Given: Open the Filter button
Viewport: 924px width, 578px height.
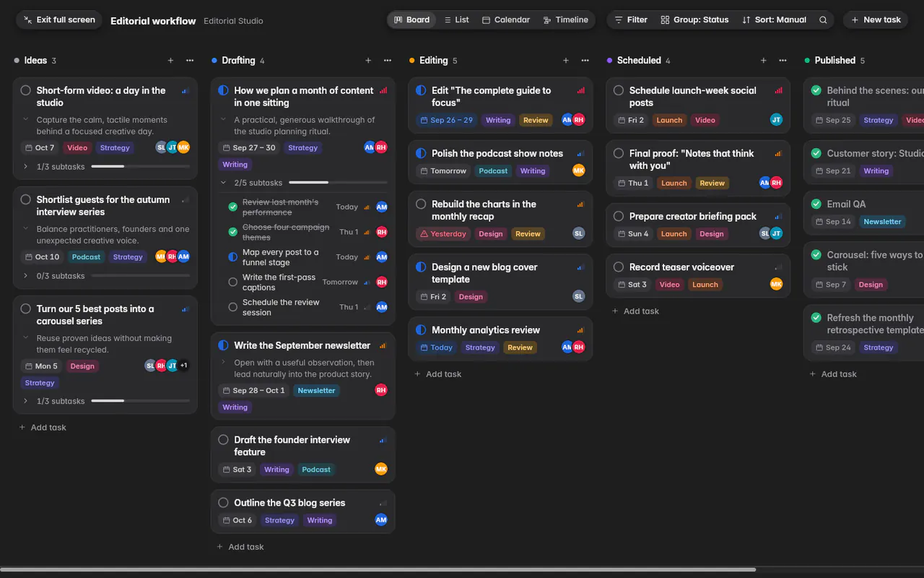Looking at the screenshot, I should click(631, 20).
